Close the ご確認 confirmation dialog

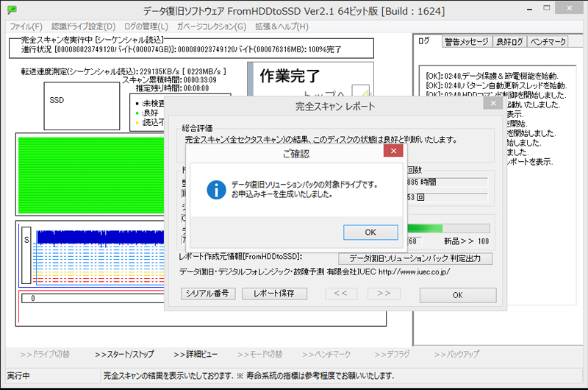click(393, 151)
